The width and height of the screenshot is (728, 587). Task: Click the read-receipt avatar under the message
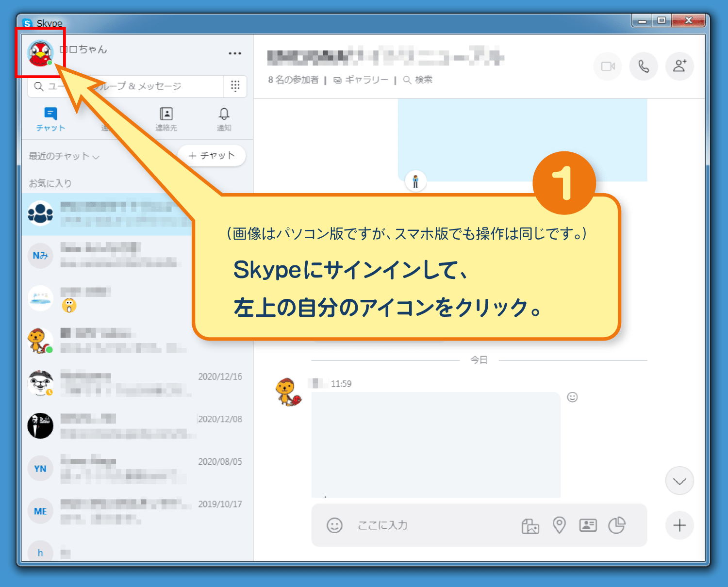tap(415, 181)
